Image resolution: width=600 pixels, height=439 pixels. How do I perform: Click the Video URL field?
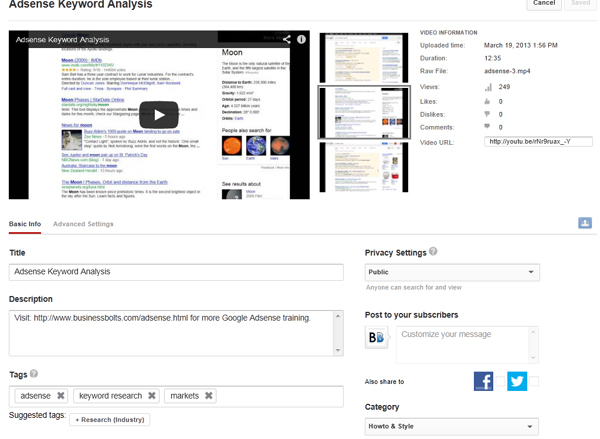click(x=538, y=142)
